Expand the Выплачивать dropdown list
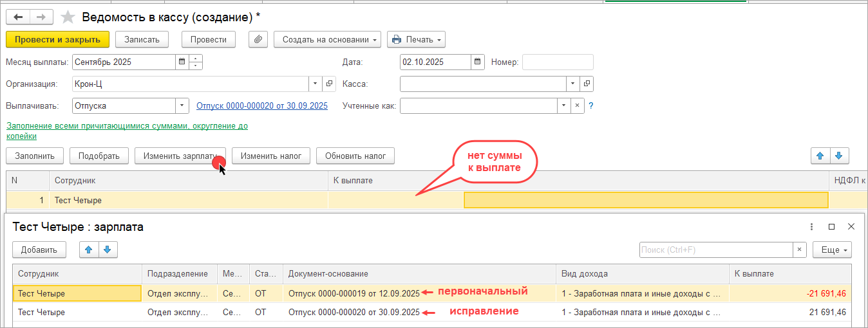 (x=182, y=105)
